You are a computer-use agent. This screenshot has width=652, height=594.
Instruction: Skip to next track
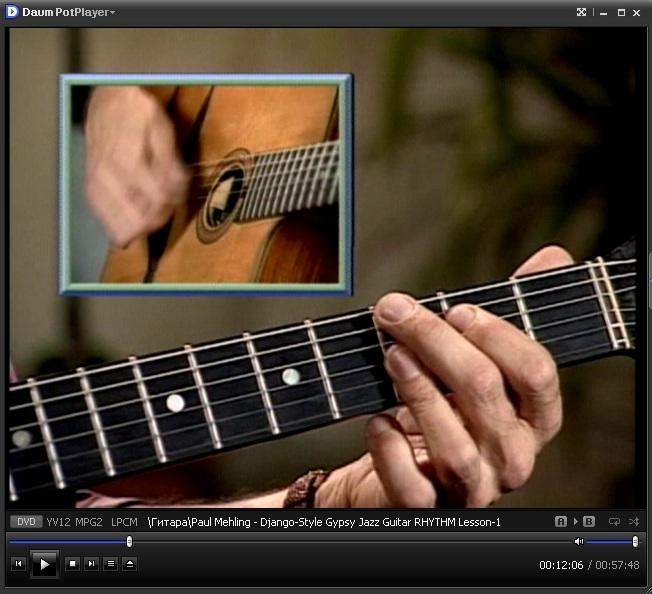coord(91,564)
